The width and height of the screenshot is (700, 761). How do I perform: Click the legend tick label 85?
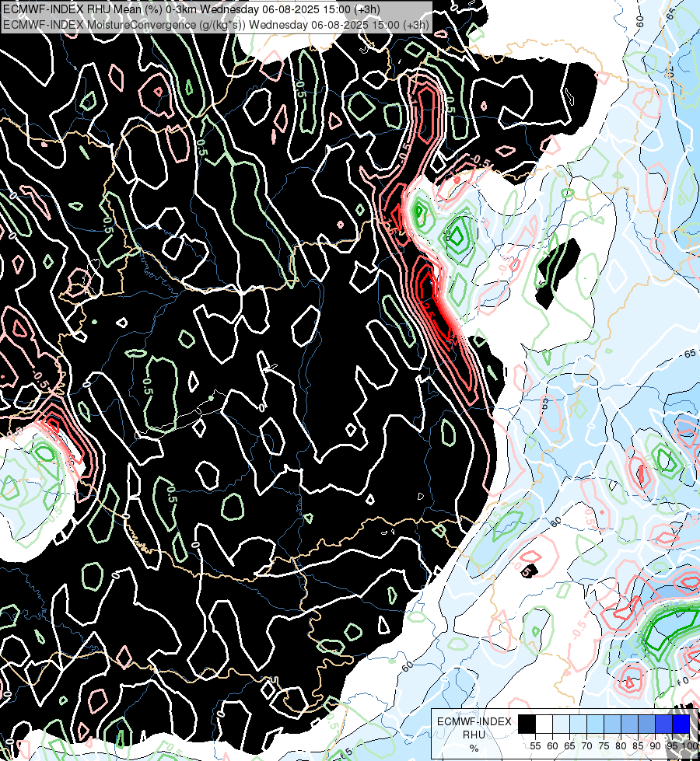[x=638, y=746]
